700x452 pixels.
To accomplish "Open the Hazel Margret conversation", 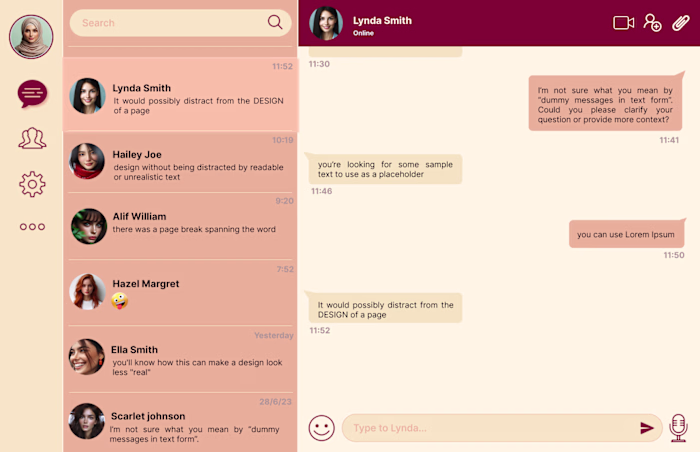I will point(180,293).
